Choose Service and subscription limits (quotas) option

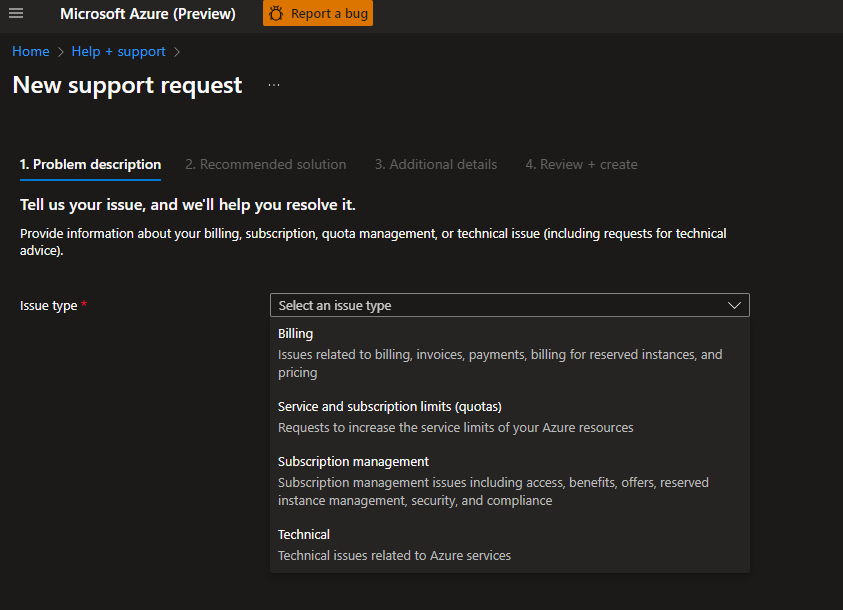tap(510, 417)
